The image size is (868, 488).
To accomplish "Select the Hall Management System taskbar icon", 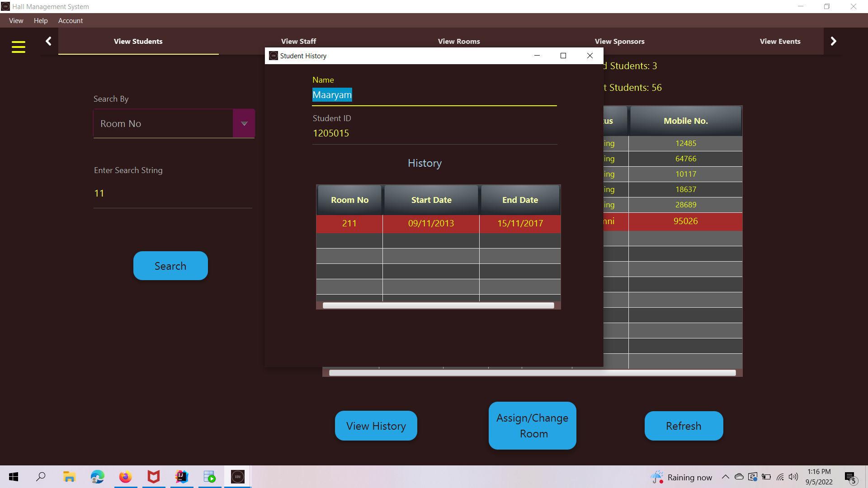I will coord(237,476).
